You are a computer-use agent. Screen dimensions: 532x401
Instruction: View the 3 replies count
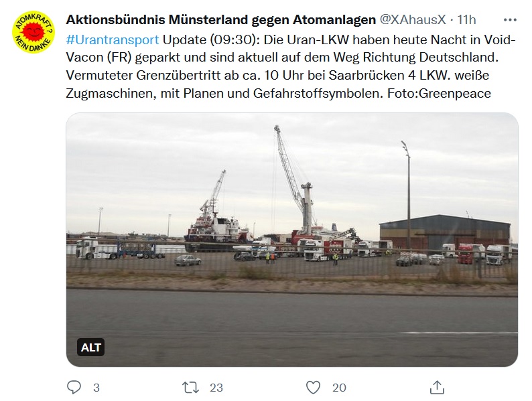pyautogui.click(x=96, y=388)
